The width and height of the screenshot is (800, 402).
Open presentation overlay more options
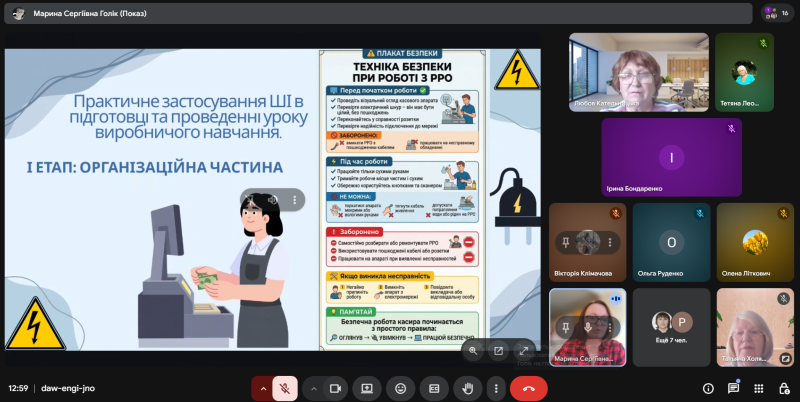click(294, 200)
